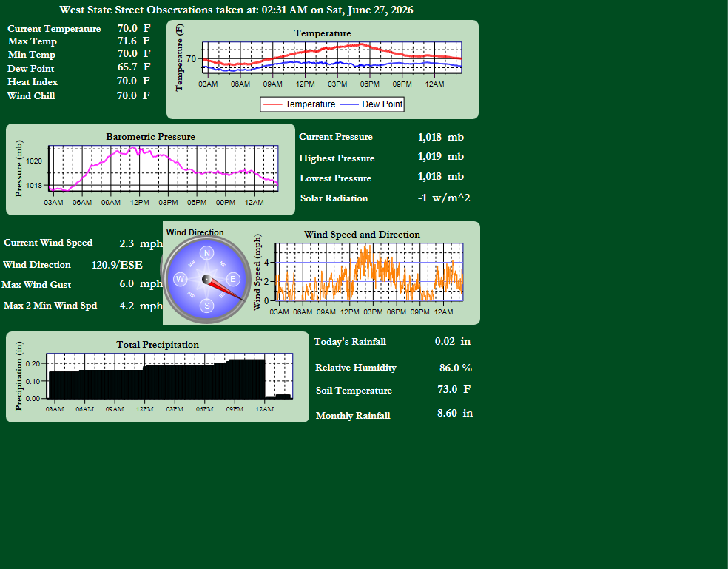Screen dimensions: 728x569
Task: Select Highest Pressure value 1,019 mb
Action: pos(441,157)
